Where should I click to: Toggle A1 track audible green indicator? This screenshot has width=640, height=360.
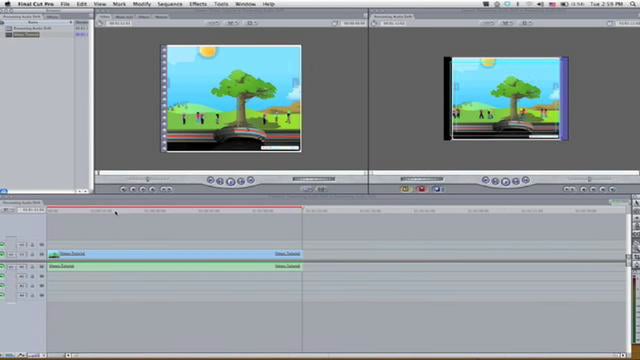tap(2, 267)
